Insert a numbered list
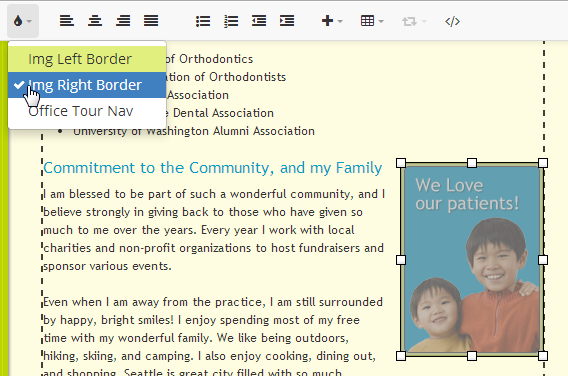The image size is (568, 376). pos(231,21)
